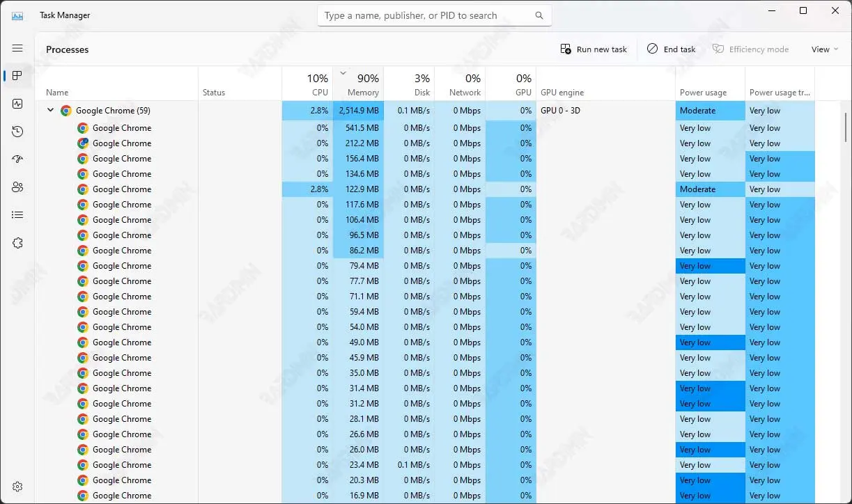The width and height of the screenshot is (852, 504).
Task: Open the Details sidebar icon
Action: (x=17, y=215)
